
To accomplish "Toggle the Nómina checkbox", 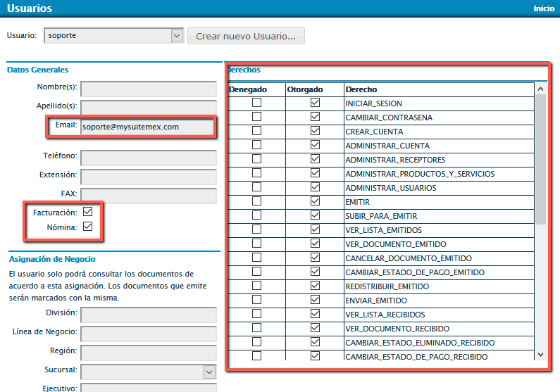I will click(88, 227).
